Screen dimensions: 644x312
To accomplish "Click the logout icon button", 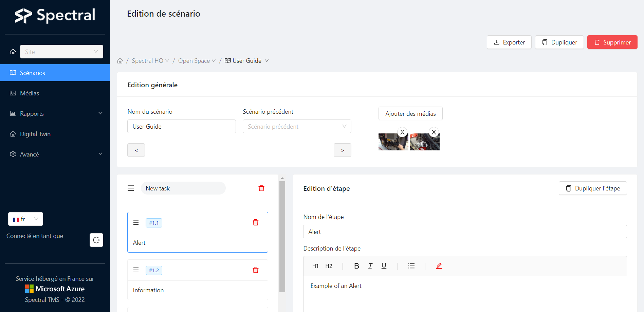I will [x=96, y=240].
